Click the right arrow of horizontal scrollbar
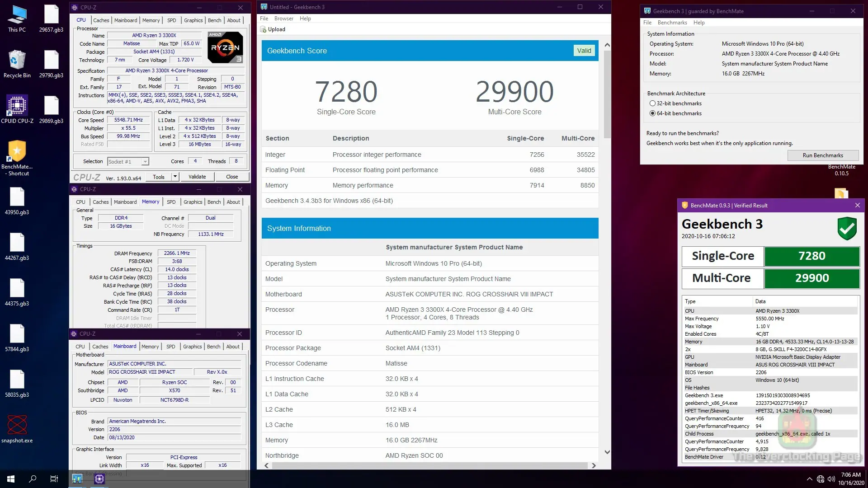868x488 pixels. pyautogui.click(x=594, y=465)
